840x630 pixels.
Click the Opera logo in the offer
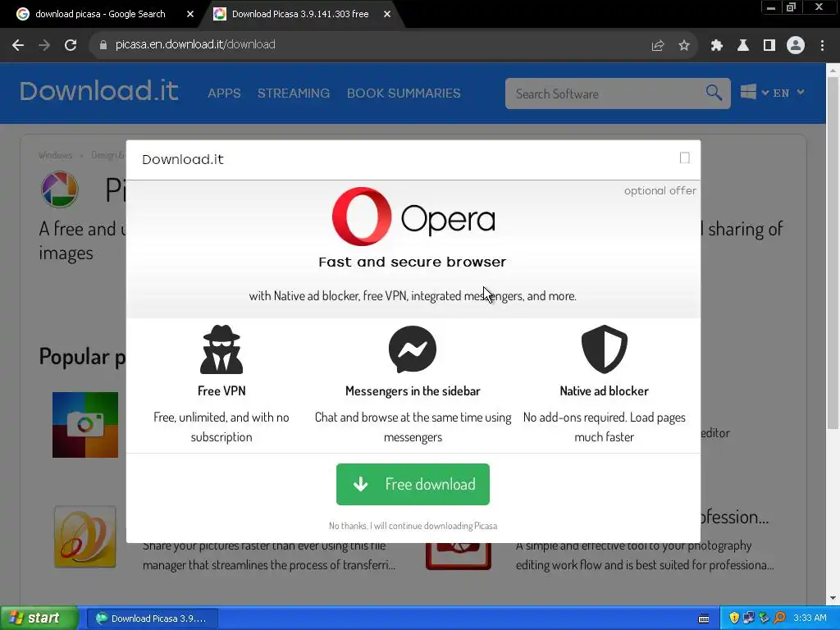(413, 217)
